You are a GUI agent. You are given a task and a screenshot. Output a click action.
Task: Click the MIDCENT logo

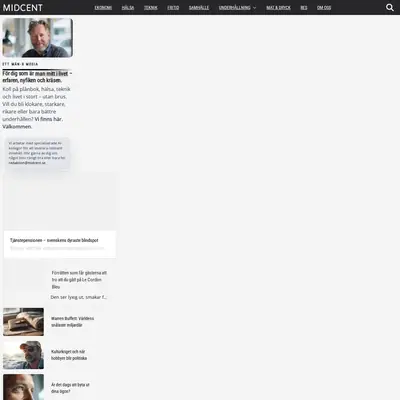(23, 8)
